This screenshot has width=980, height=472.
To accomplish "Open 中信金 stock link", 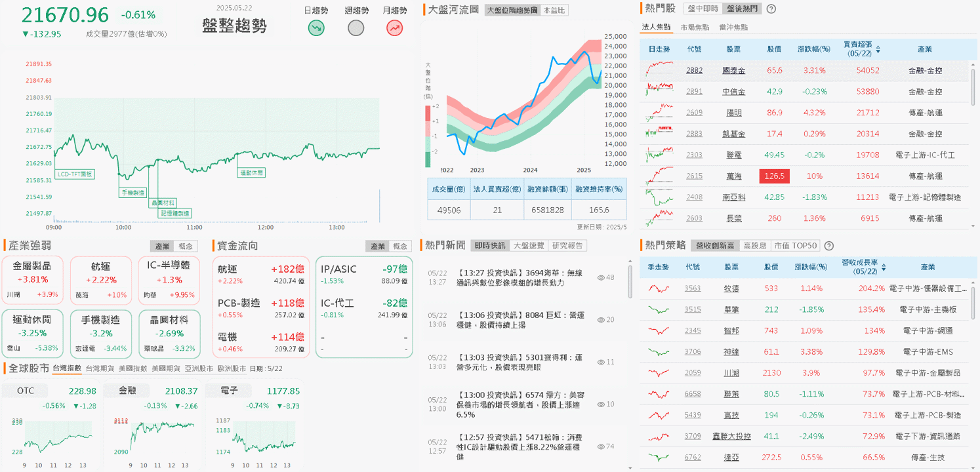I will (x=733, y=92).
